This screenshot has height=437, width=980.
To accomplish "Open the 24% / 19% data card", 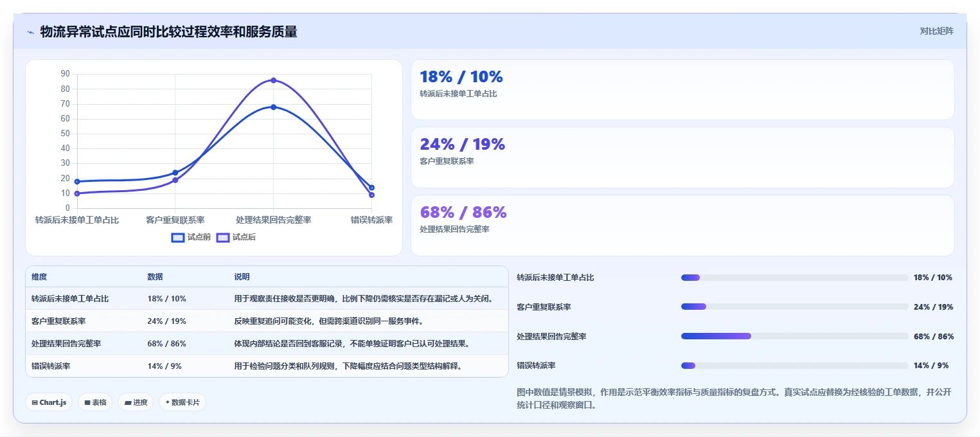I will [682, 157].
